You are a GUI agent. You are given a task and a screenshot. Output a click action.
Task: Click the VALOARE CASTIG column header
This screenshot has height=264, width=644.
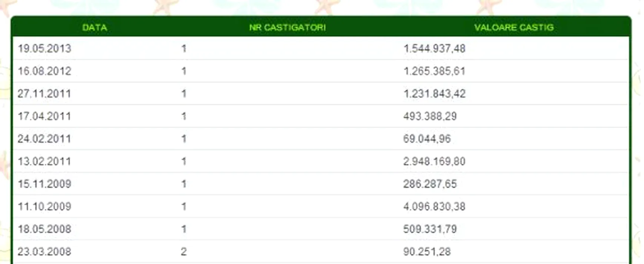(x=514, y=28)
